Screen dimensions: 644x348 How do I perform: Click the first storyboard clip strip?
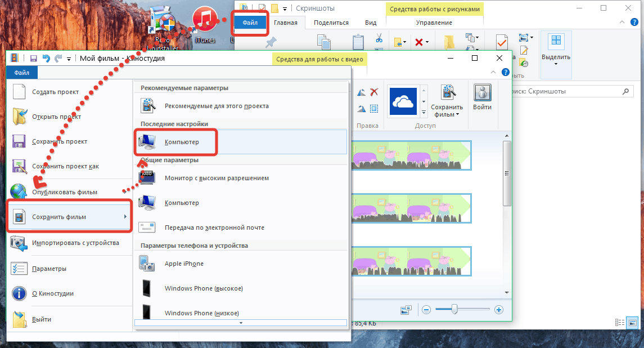(411, 155)
